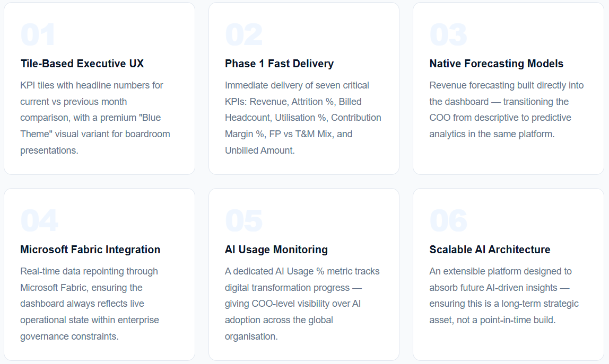
Task: Select the Microsoft Fabric Integration heading
Action: click(x=90, y=250)
